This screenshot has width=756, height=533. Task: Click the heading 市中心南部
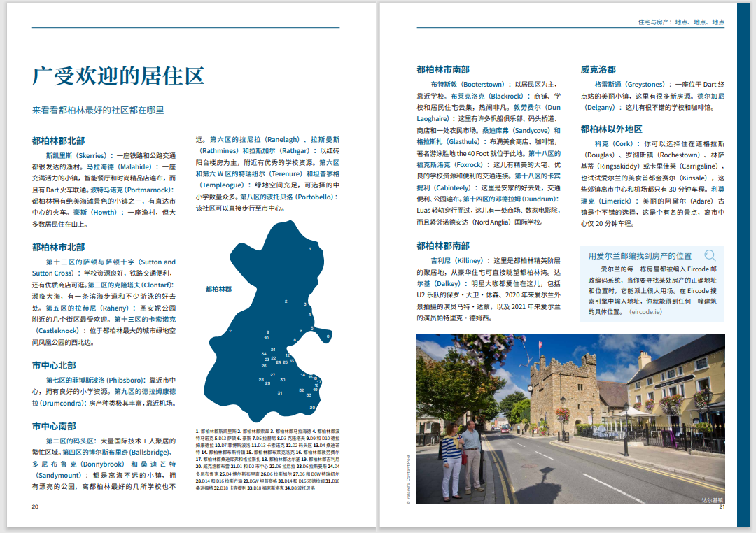(x=54, y=426)
